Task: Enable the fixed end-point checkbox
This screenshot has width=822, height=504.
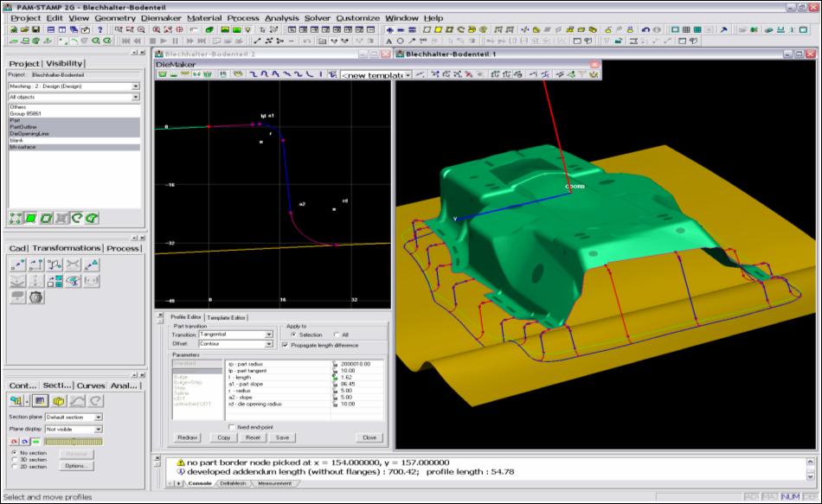Action: (x=230, y=426)
